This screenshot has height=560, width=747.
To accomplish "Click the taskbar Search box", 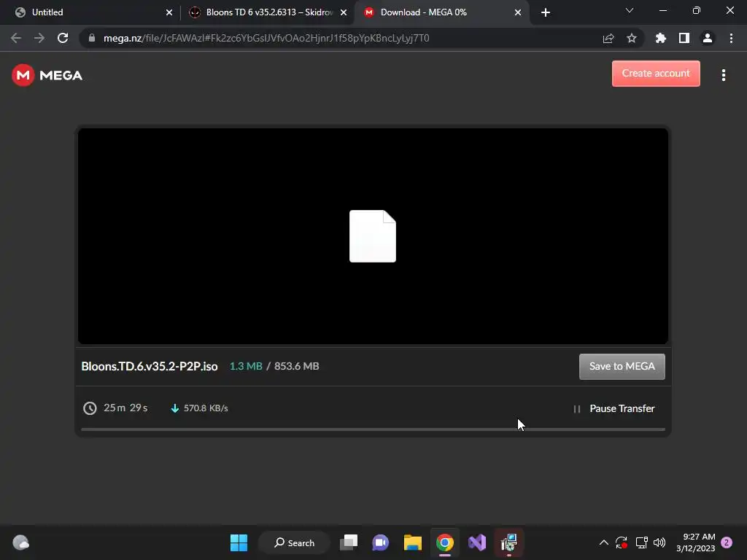I will [294, 542].
